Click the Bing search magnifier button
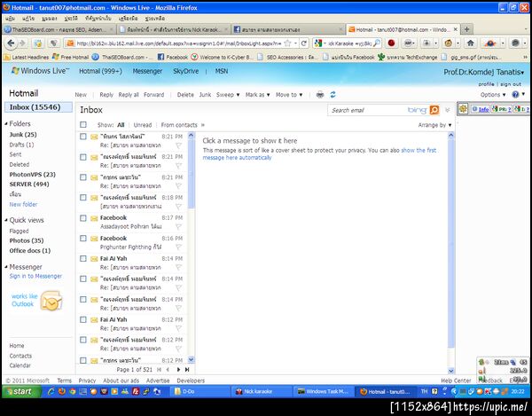The height and width of the screenshot is (416, 532). pos(434,110)
